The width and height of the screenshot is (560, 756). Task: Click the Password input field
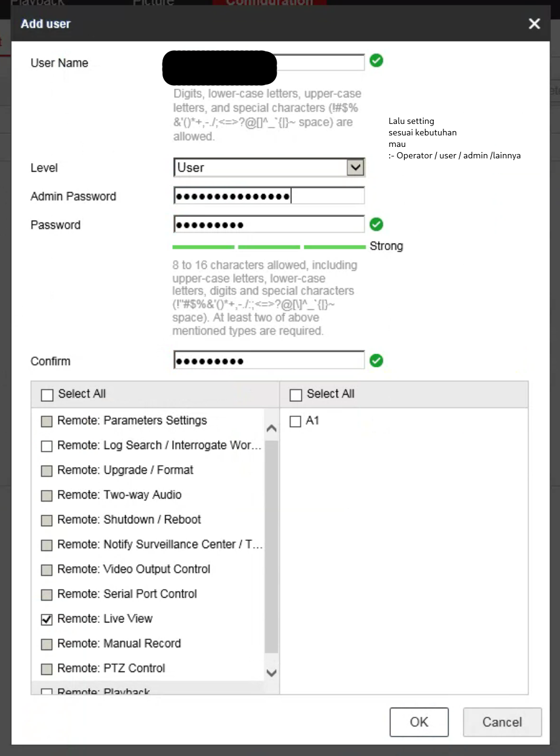coord(269,225)
